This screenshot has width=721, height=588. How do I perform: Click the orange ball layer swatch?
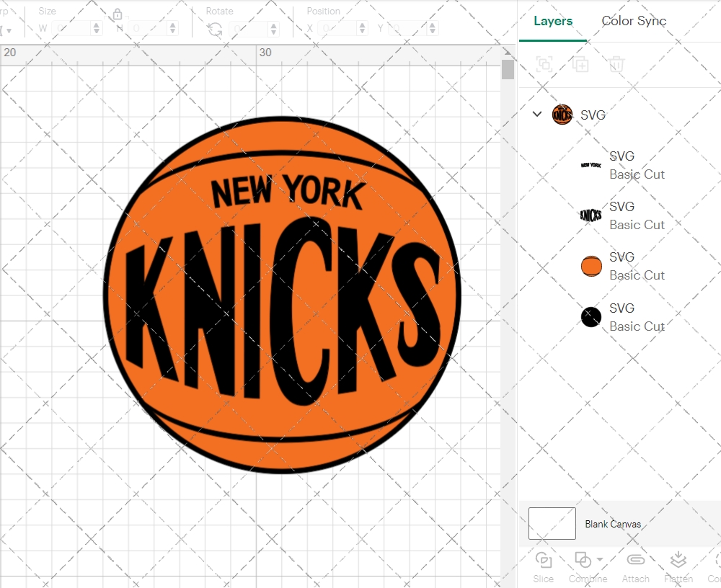[591, 266]
